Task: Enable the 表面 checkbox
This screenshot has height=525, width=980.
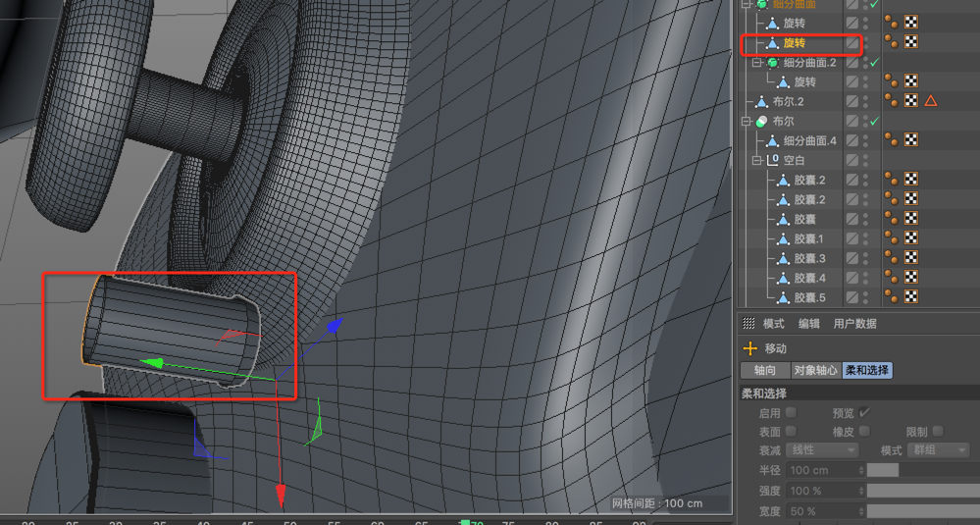Action: 791,431
